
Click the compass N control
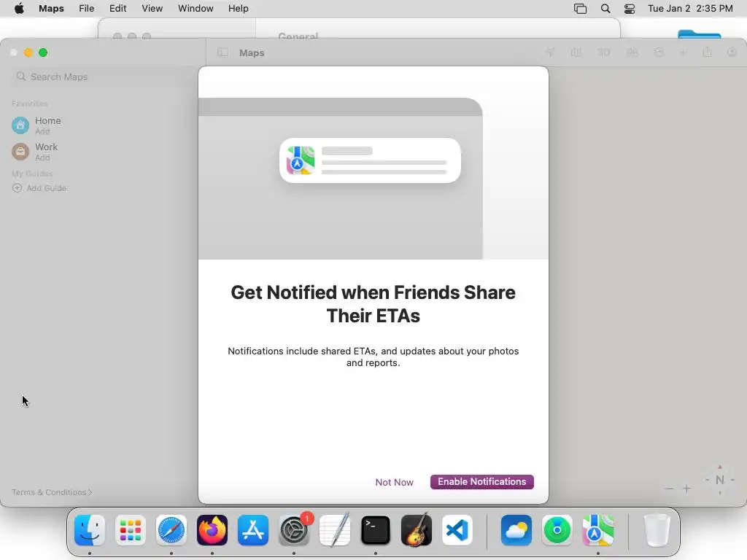coord(720,480)
